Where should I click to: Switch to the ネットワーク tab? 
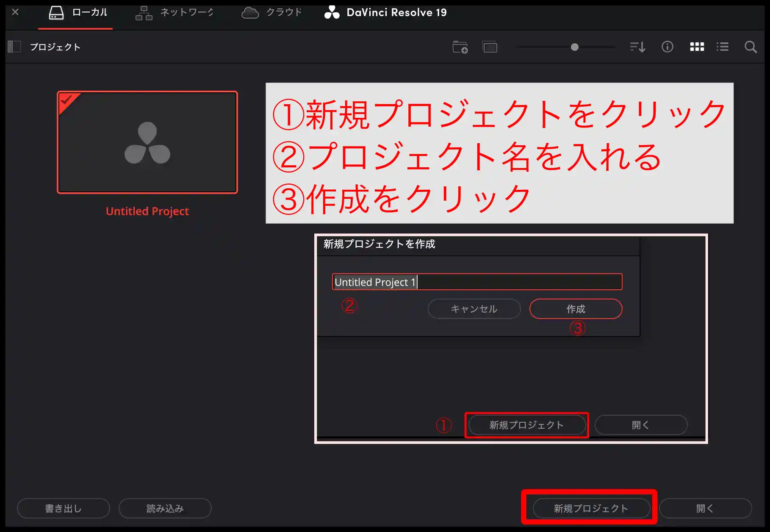click(x=174, y=12)
